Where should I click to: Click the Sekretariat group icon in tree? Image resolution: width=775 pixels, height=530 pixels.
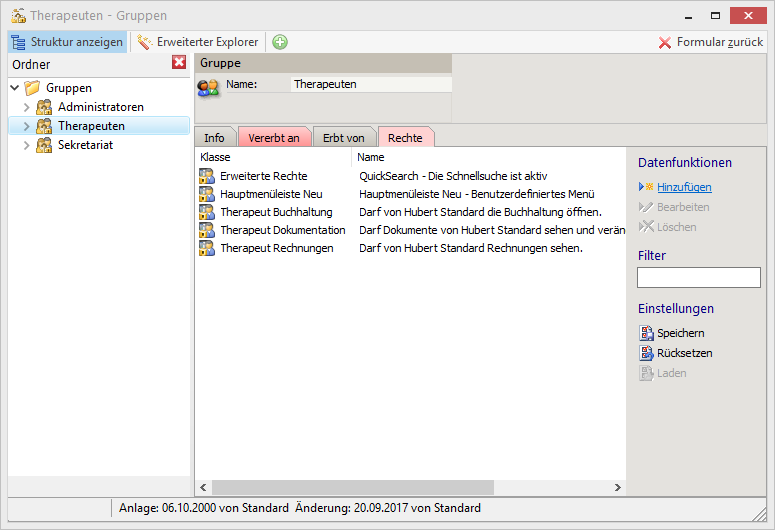coord(44,145)
